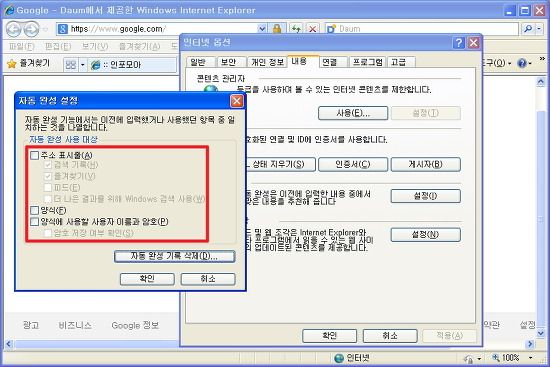Click the Windows 검색 사용(W) checkbox
This screenshot has height=367, width=550.
48,199
